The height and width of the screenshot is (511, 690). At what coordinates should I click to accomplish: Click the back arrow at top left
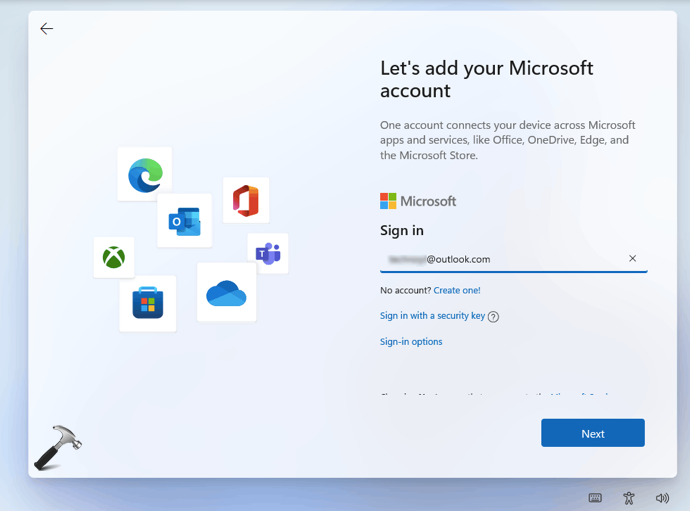[x=47, y=29]
